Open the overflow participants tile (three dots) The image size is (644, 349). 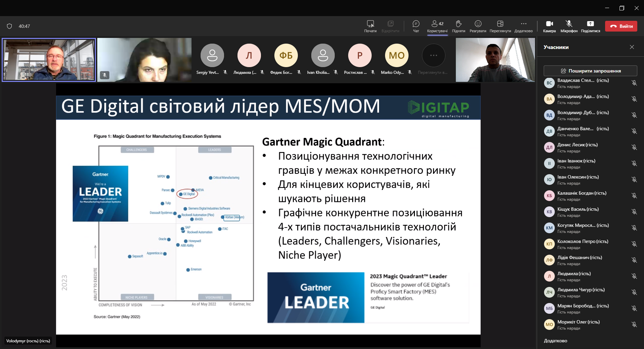click(x=433, y=55)
